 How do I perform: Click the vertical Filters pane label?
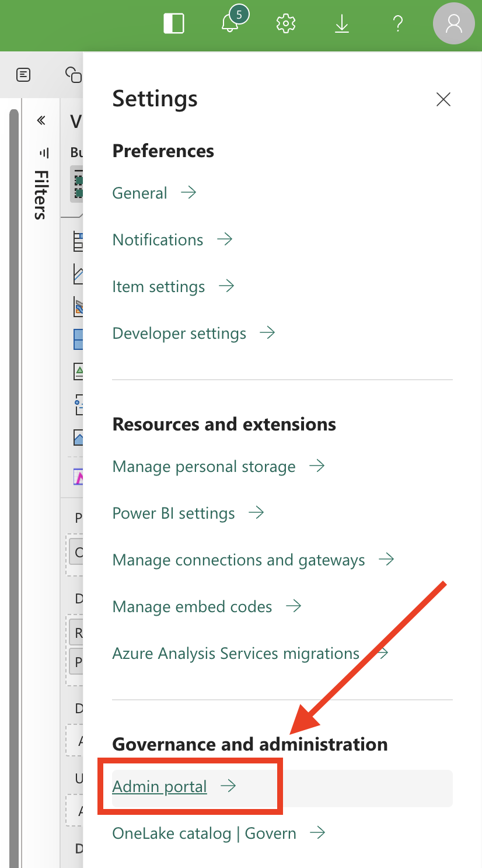point(40,195)
